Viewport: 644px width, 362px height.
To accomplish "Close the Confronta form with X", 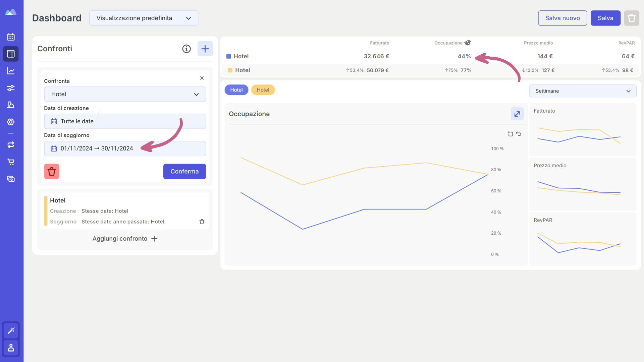I will (x=202, y=78).
